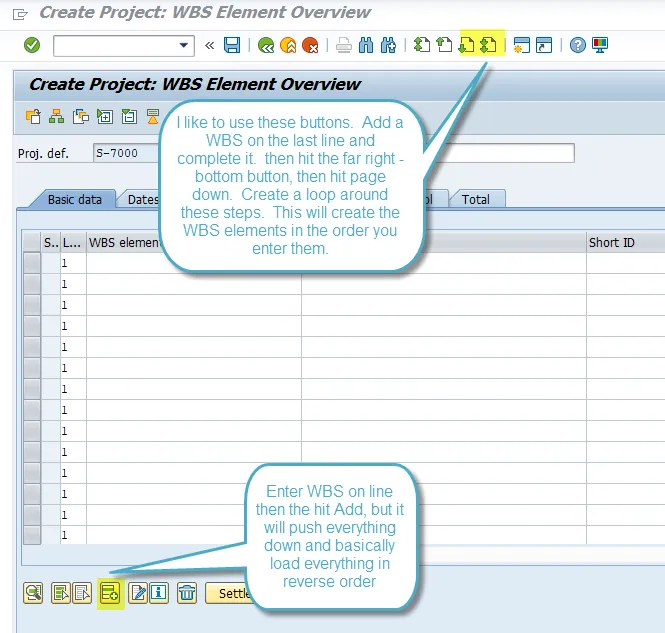Open Help with the question mark icon

point(578,45)
